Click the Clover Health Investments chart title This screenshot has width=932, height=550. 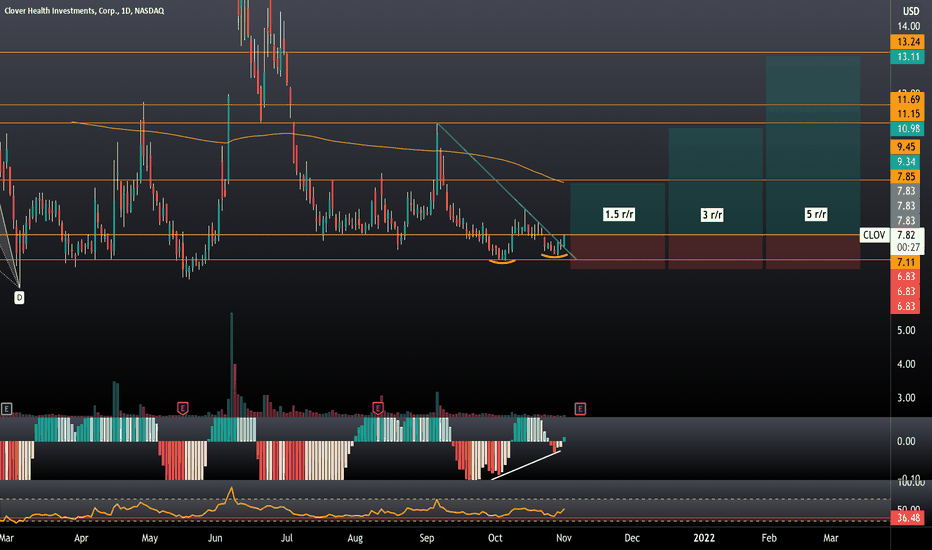point(84,11)
